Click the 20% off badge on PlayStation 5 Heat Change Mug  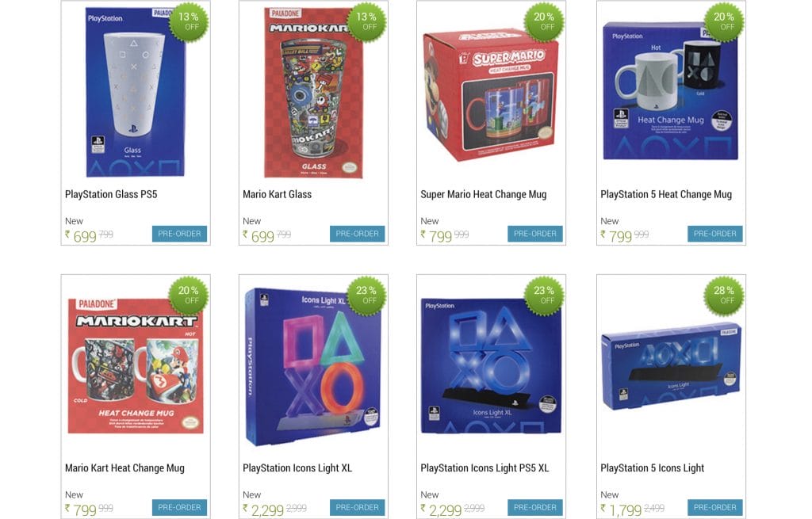pyautogui.click(x=724, y=21)
